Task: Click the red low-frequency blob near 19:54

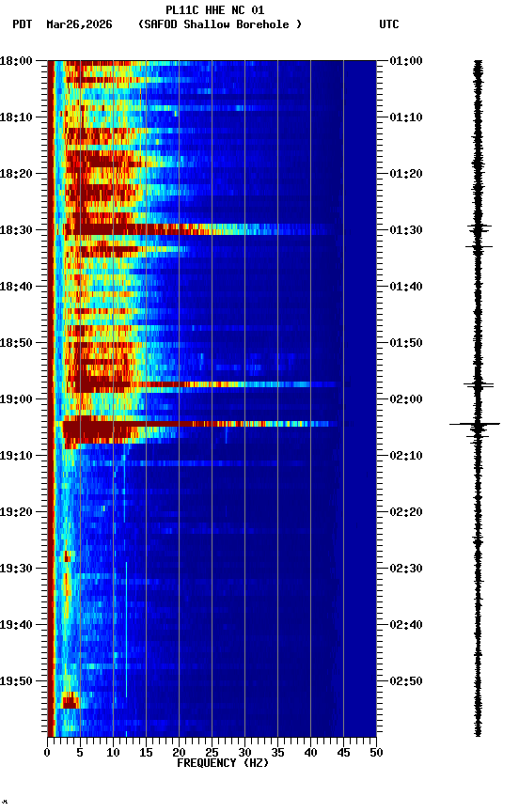Action: (x=70, y=702)
